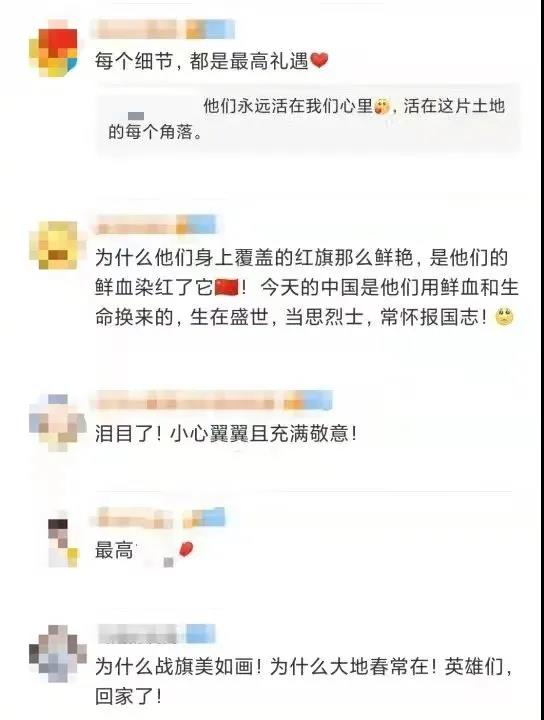The image size is (544, 720).
Task: Tap the red emoji after 最高 comment
Action: [x=186, y=549]
